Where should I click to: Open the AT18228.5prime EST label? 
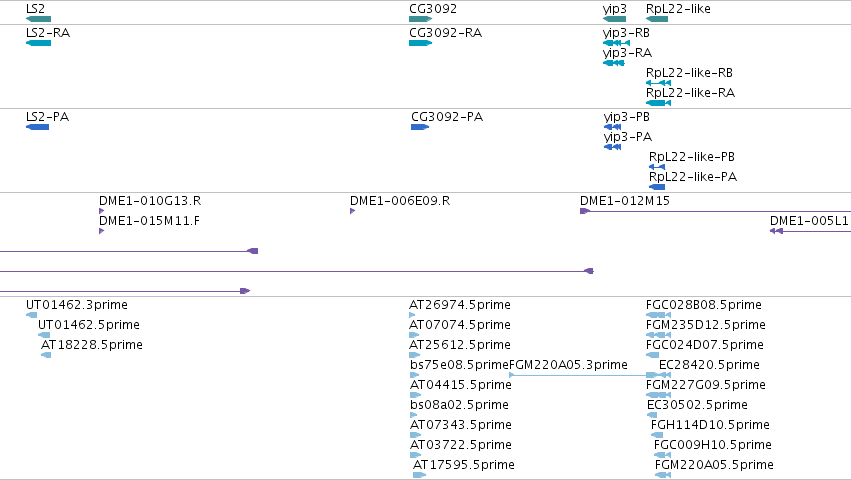pyautogui.click(x=92, y=345)
